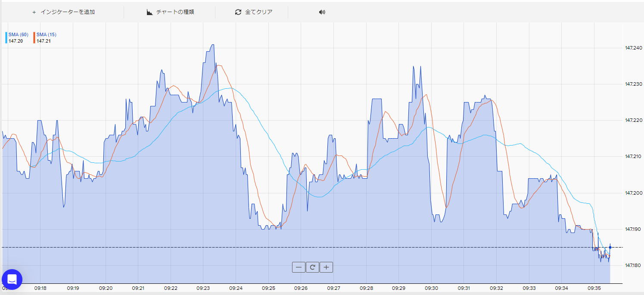The width and height of the screenshot is (644, 295).
Task: Open the round chat widget
Action: tap(12, 279)
